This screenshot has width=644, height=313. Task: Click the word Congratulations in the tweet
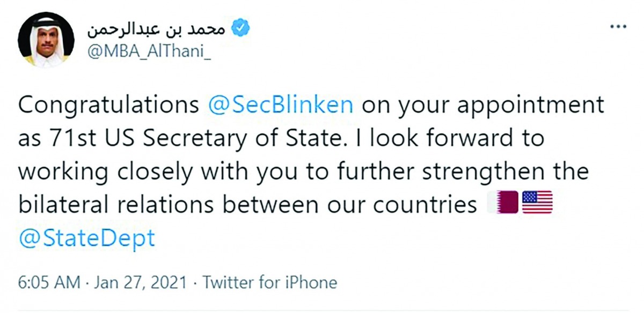(x=108, y=104)
